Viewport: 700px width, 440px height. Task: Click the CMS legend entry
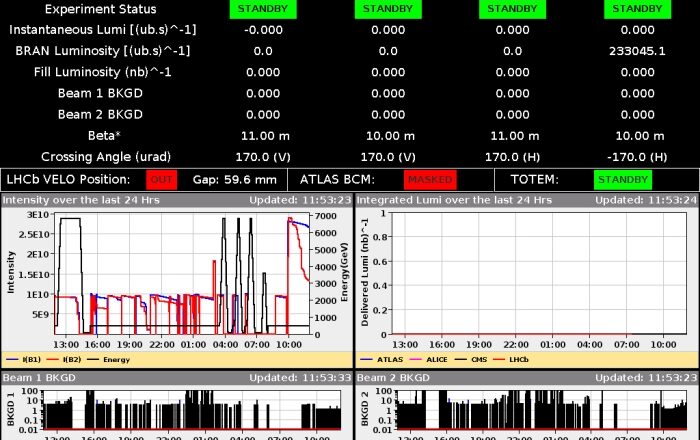(x=471, y=359)
